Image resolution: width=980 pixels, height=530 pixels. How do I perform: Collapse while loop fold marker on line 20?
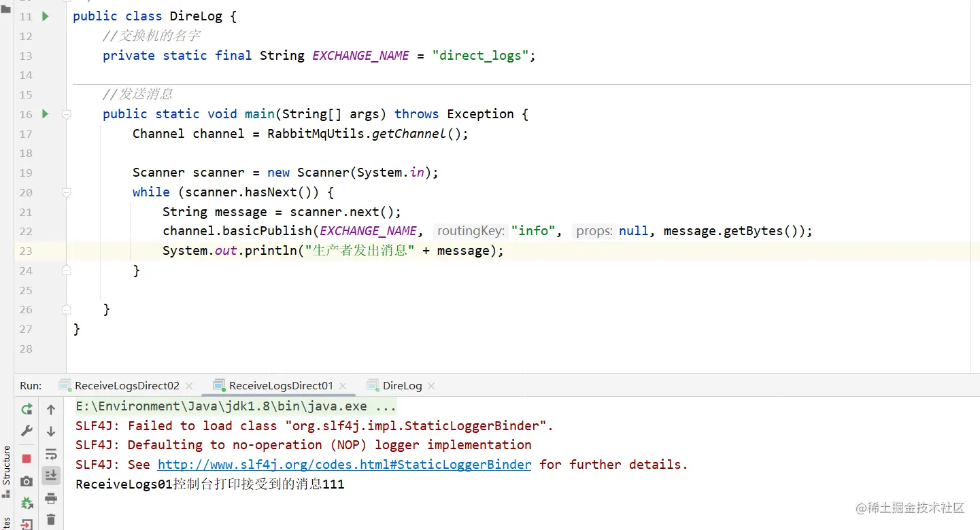[66, 192]
